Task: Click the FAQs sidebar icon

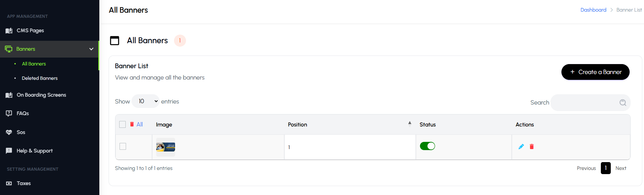Action: click(9, 113)
